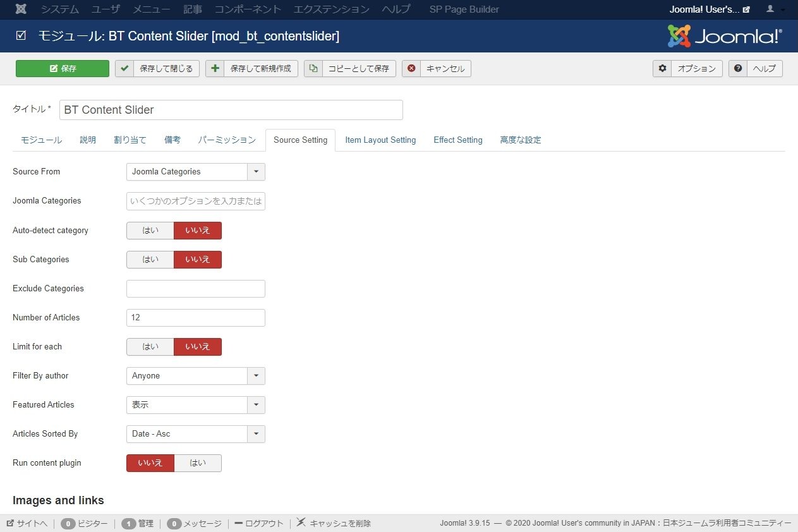The image size is (798, 532).
Task: Click the copy icon for コピーとして保存
Action: coord(313,68)
